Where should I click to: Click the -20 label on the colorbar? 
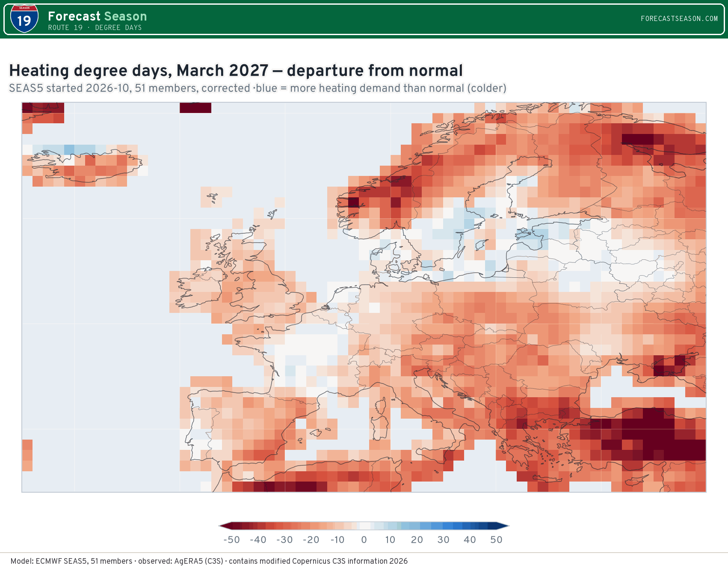[x=311, y=540]
